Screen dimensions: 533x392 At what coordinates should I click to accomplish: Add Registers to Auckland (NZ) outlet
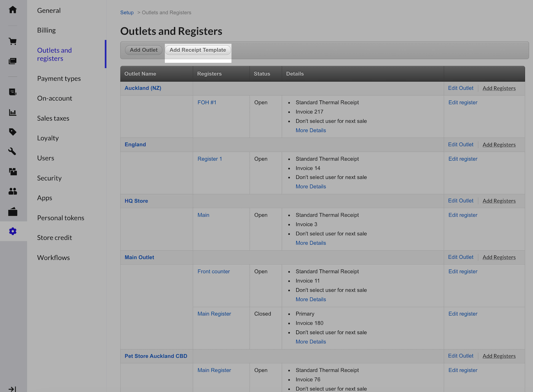(499, 88)
